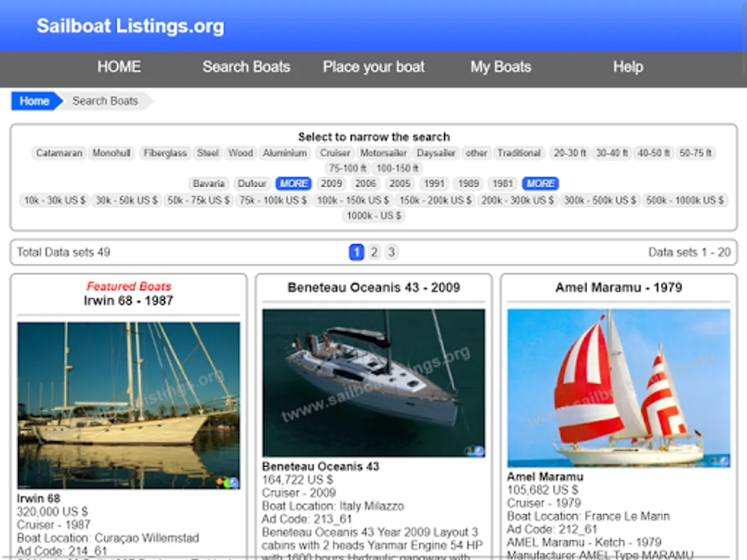
Task: Select 75k - 100k US $ price range
Action: [273, 200]
